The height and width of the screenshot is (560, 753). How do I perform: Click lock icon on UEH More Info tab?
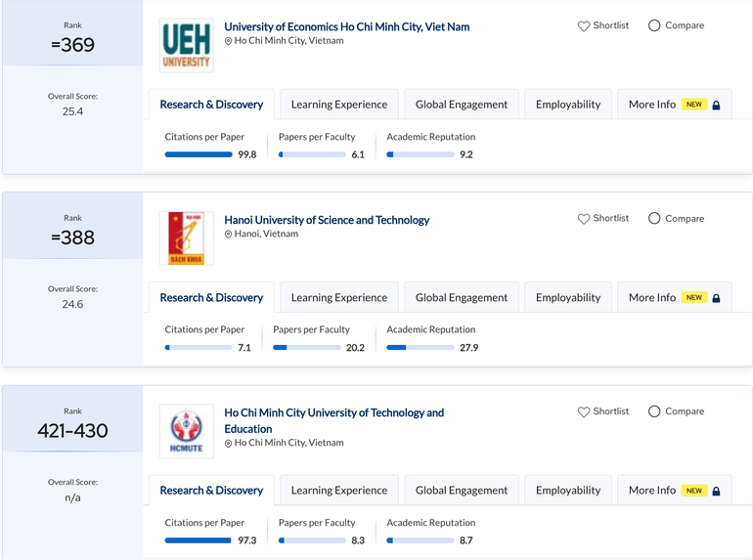coord(716,106)
